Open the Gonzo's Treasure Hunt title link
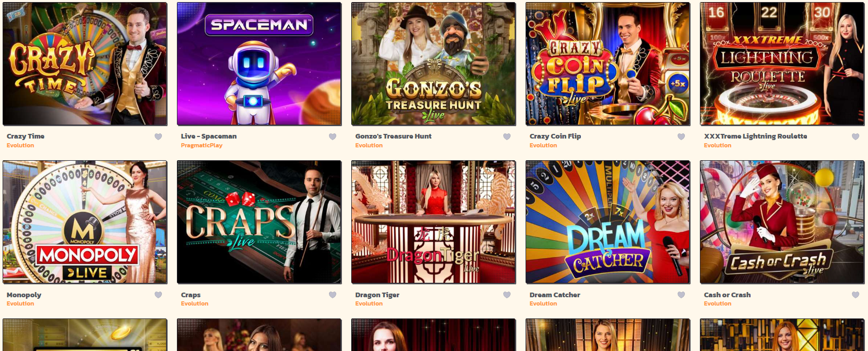This screenshot has width=868, height=351. click(393, 136)
